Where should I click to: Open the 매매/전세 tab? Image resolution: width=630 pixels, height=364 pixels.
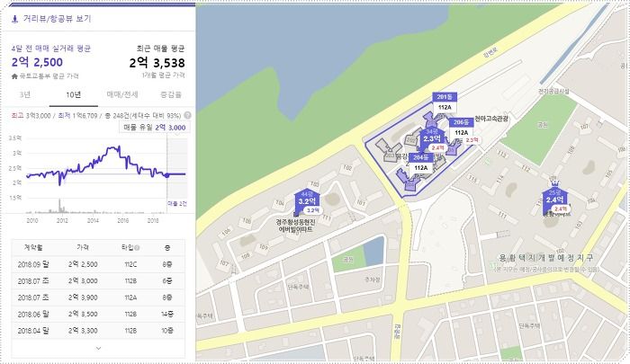pos(122,94)
